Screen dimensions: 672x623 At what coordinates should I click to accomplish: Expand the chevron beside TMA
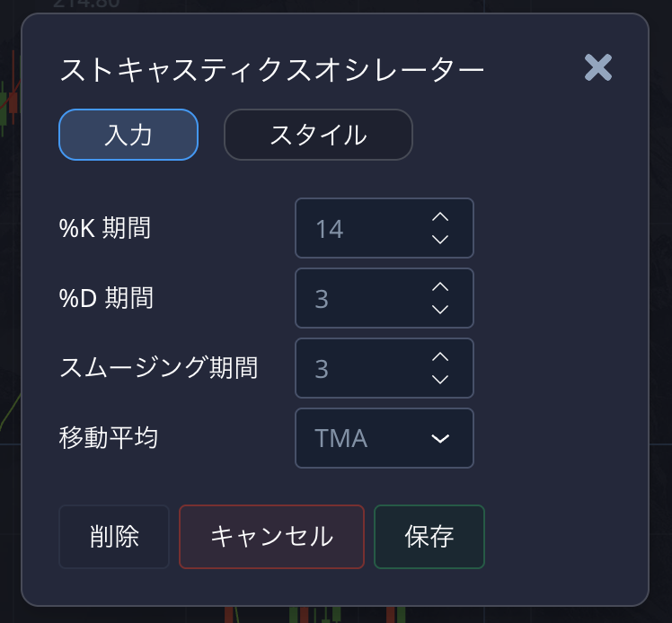pyautogui.click(x=439, y=439)
